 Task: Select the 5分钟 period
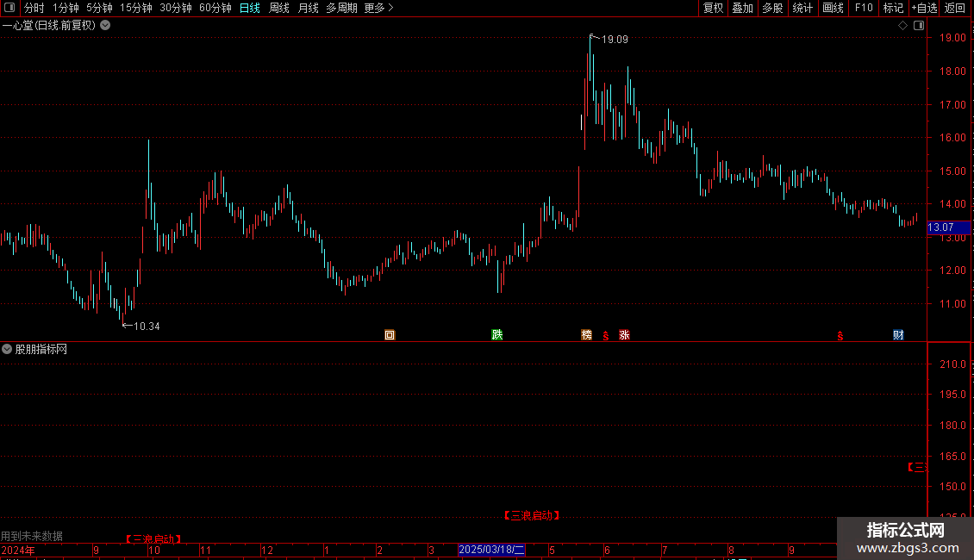point(99,8)
